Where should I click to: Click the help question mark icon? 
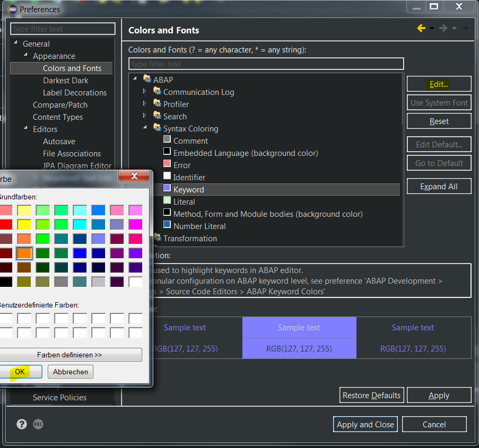click(x=22, y=424)
